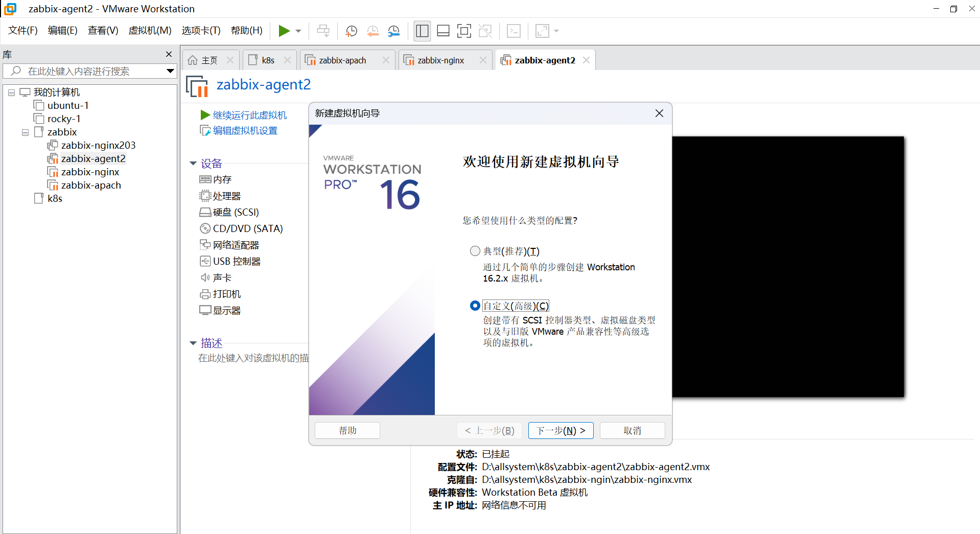This screenshot has width=980, height=534.
Task: Focus the library search input field
Action: click(84, 71)
